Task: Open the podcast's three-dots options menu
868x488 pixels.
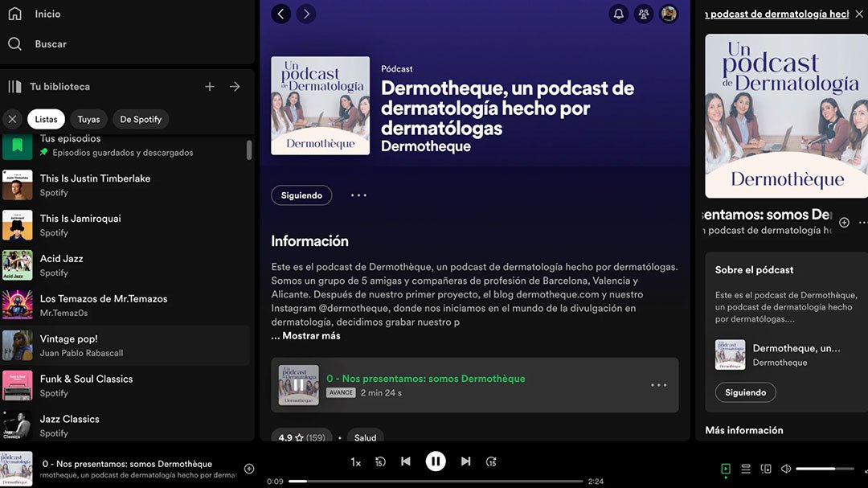Action: pos(358,195)
